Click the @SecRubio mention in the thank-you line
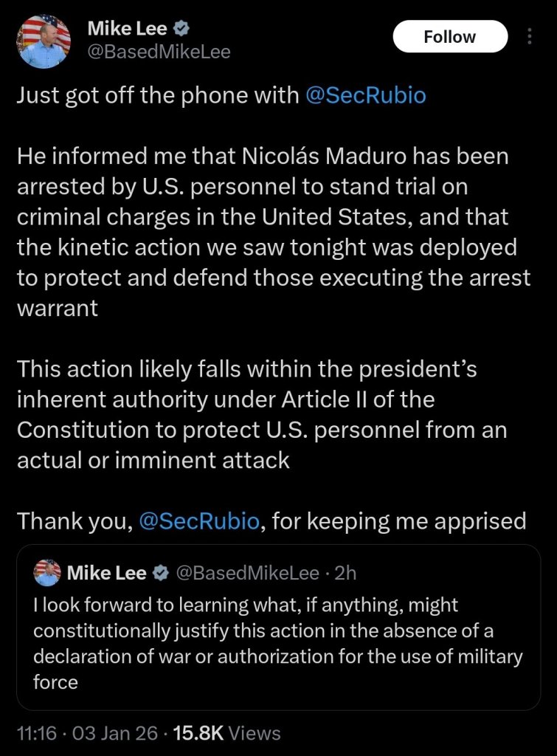 click(x=199, y=521)
